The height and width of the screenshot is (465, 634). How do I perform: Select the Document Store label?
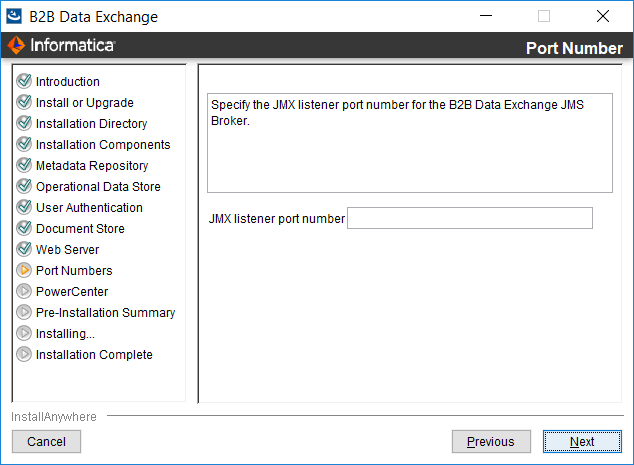[80, 229]
